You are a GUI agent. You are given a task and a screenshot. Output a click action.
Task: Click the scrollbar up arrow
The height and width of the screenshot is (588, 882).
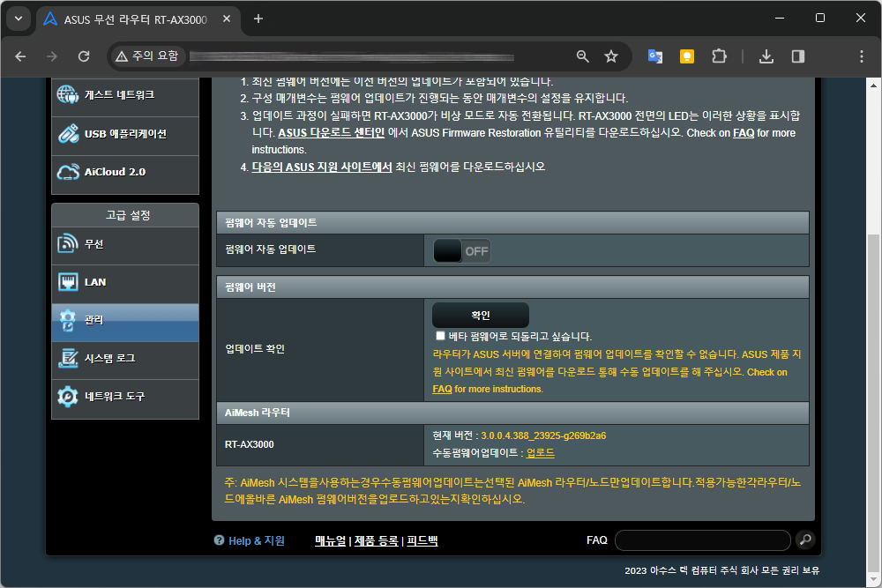(873, 86)
